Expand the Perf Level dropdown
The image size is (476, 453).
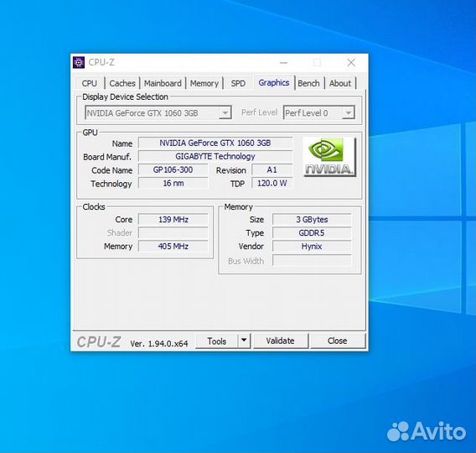[349, 113]
